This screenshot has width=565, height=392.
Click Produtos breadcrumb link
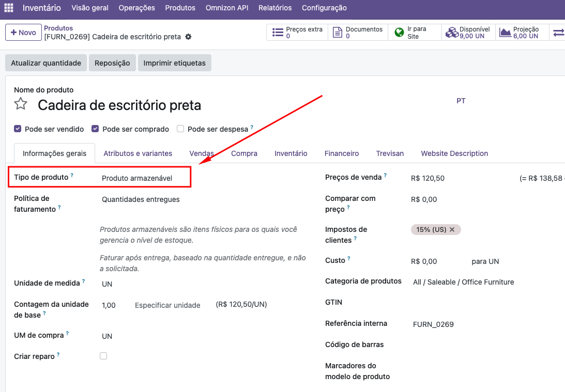58,28
